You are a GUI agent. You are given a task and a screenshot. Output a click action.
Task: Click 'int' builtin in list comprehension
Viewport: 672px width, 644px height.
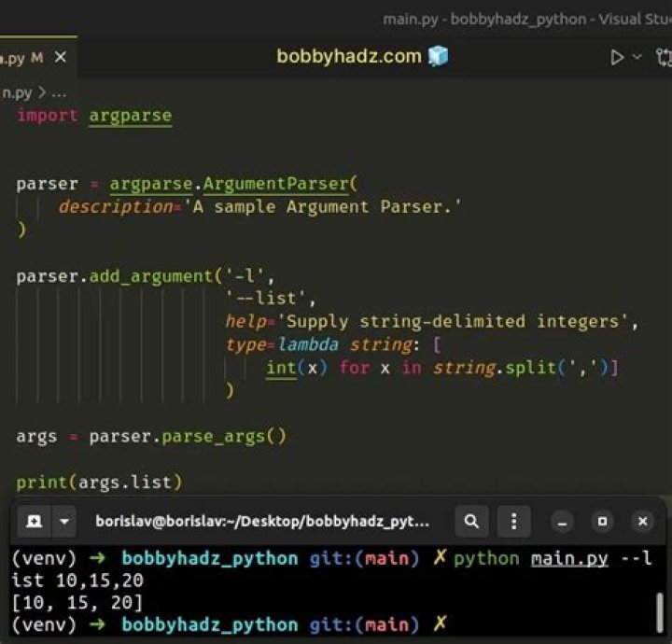(x=281, y=368)
